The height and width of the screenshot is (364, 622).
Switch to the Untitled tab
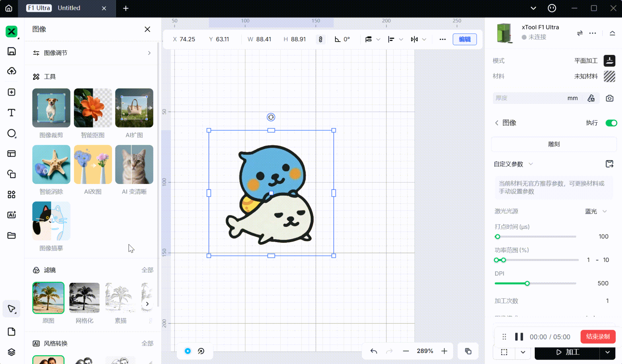[x=69, y=8]
